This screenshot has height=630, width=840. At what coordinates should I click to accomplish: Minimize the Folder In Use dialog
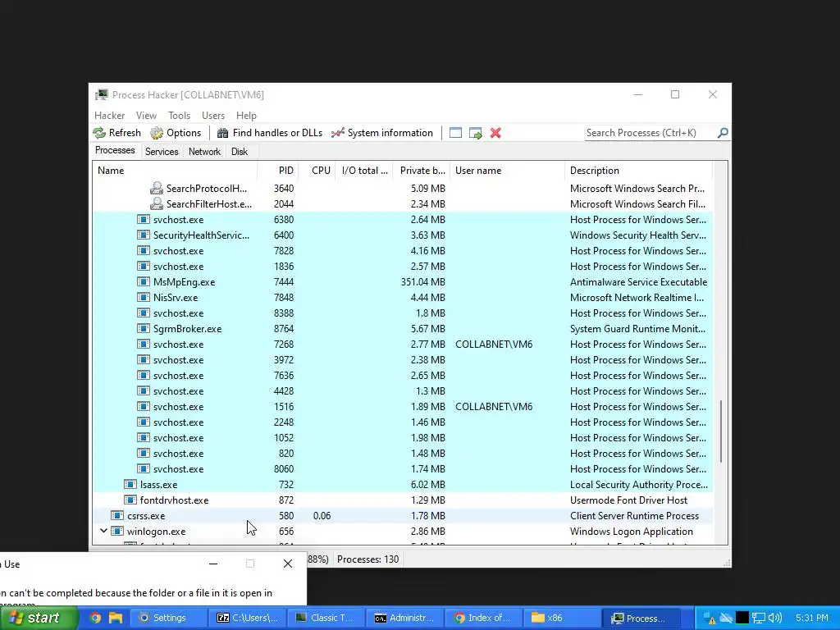213,564
